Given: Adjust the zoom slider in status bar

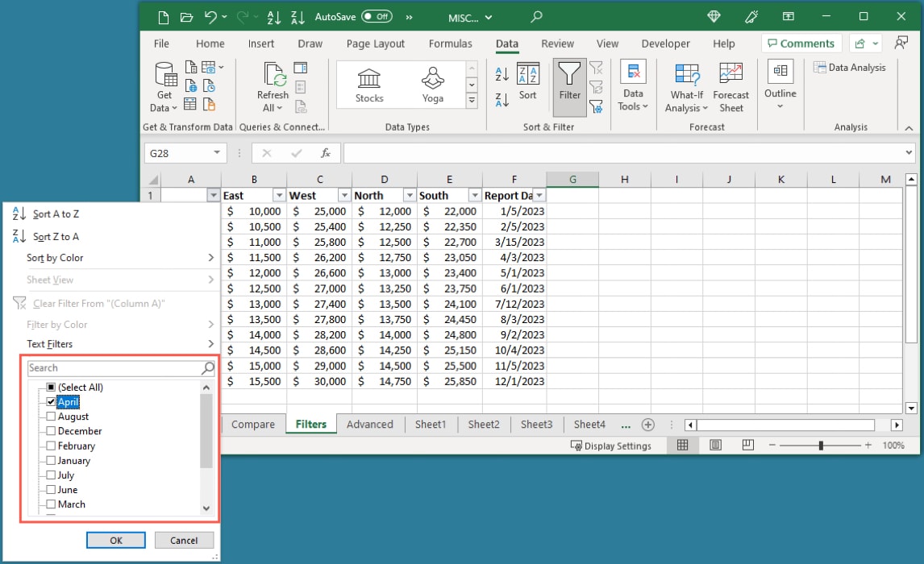Looking at the screenshot, I should pyautogui.click(x=820, y=445).
